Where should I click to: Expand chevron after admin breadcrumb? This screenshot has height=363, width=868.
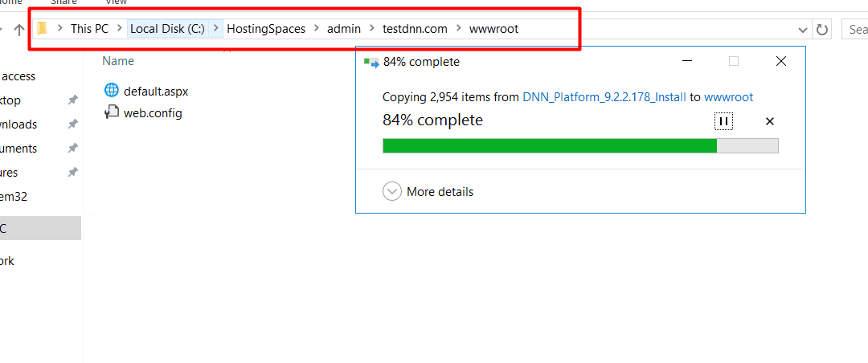(x=371, y=29)
